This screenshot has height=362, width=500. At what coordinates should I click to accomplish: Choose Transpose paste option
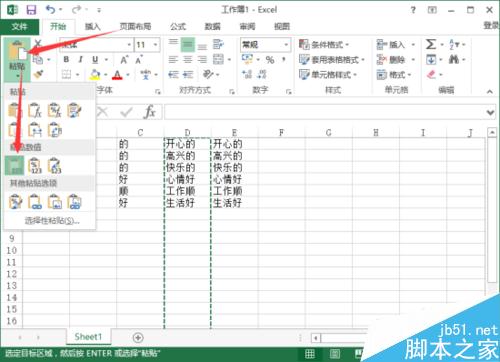coord(54,129)
